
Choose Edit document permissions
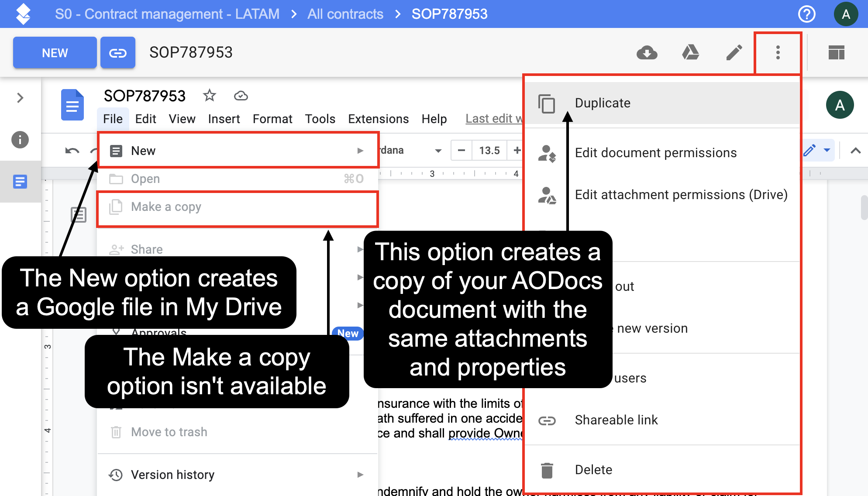coord(655,153)
